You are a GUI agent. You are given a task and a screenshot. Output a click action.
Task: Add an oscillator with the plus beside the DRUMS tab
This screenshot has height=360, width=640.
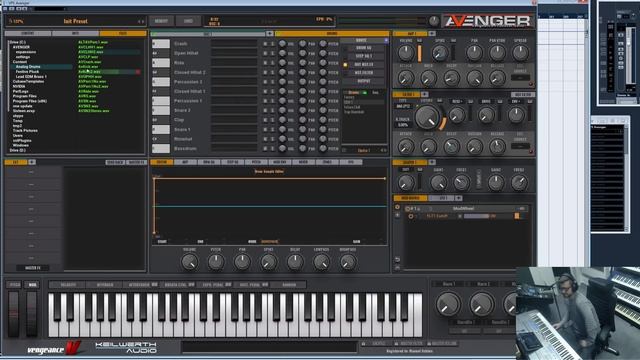click(x=269, y=33)
